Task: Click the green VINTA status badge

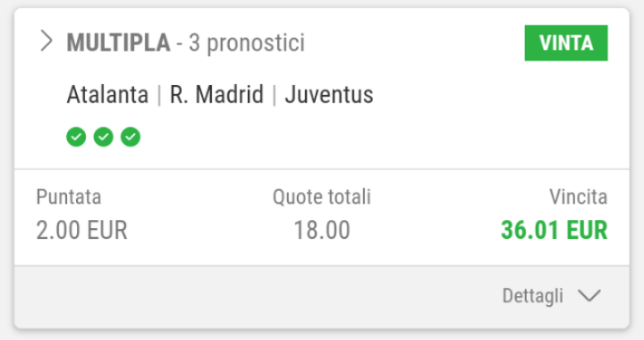Action: point(566,43)
